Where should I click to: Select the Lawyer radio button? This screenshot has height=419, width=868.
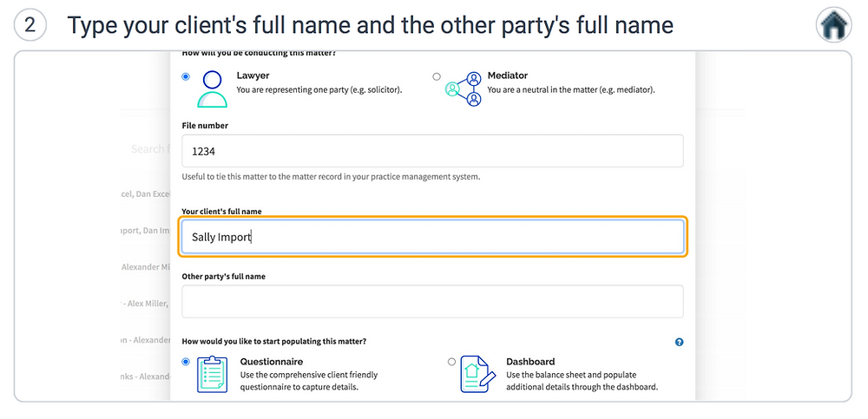click(x=186, y=76)
